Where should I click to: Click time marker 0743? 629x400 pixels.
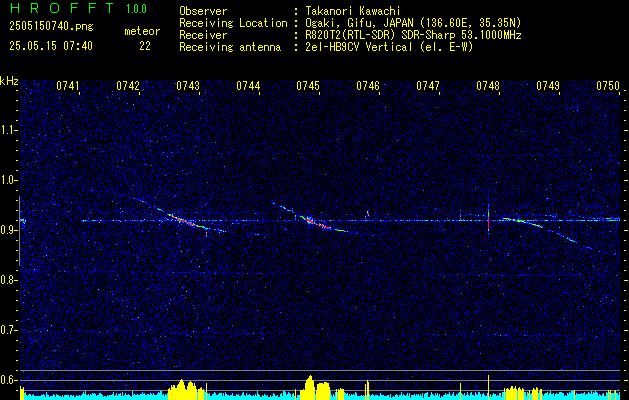[188, 86]
